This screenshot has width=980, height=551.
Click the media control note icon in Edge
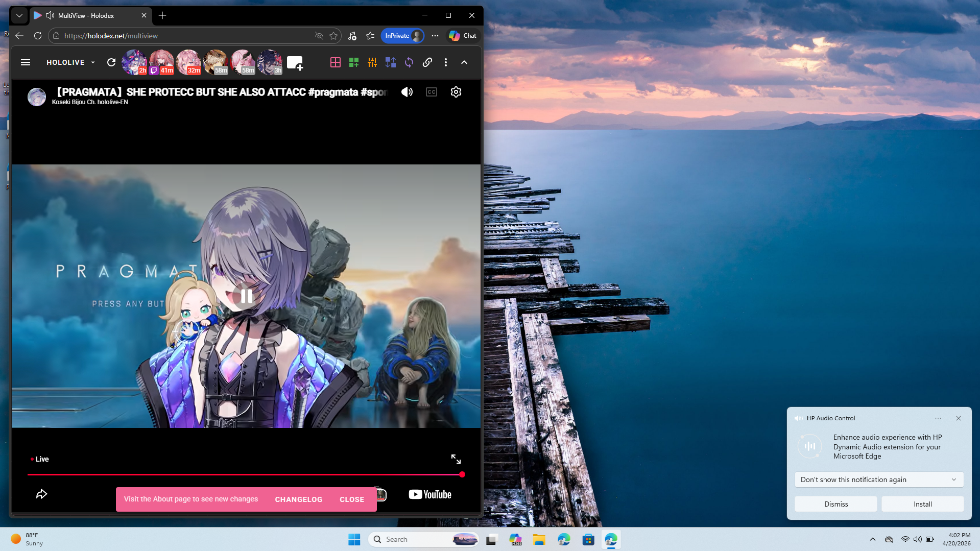click(352, 36)
